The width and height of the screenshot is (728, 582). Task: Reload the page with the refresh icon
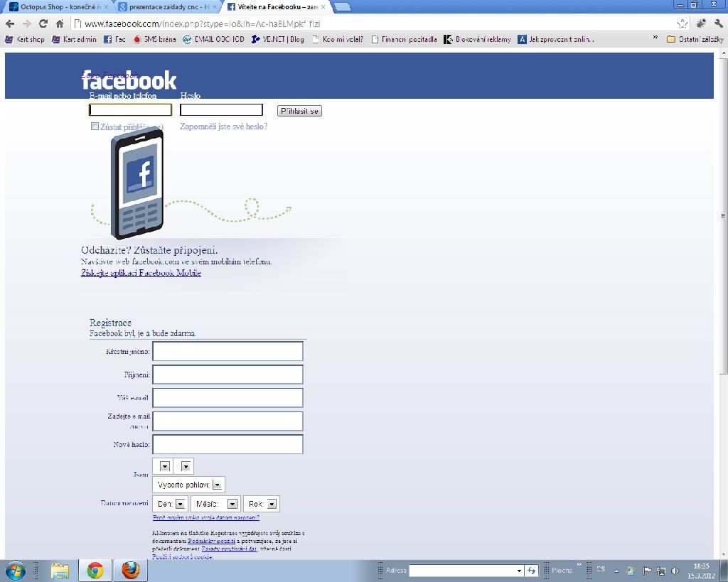tap(43, 23)
